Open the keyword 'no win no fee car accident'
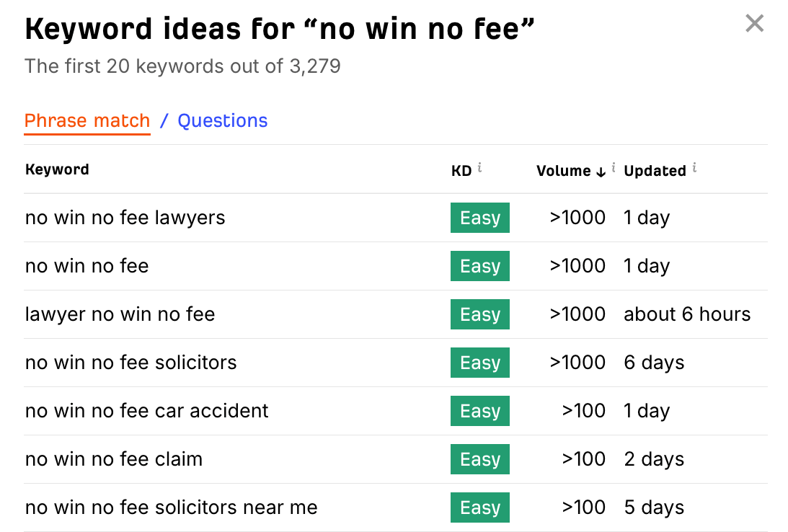The width and height of the screenshot is (788, 532). pos(146,411)
